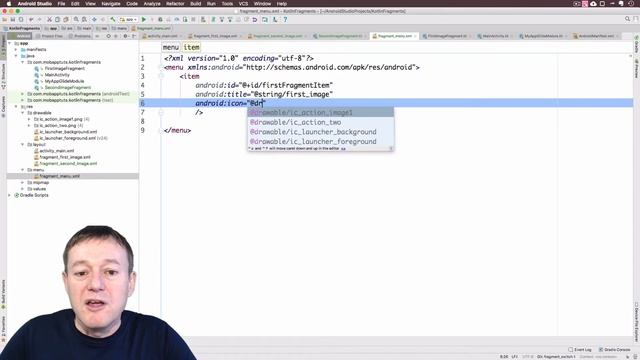Click KotlinFragments breadcrumb in navigation bar
This screenshot has width=640, height=360.
tap(22, 28)
